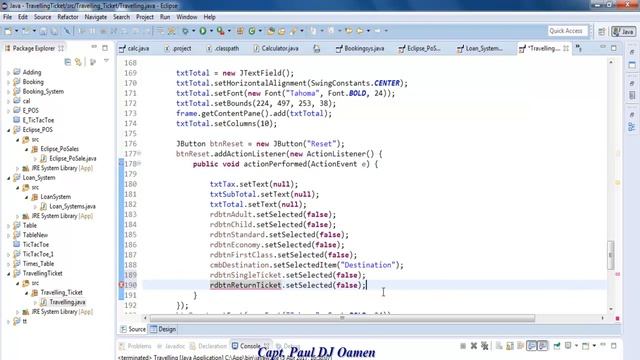Click the Debug bug icon
Image resolution: width=640 pixels, height=360 pixels.
click(x=185, y=31)
